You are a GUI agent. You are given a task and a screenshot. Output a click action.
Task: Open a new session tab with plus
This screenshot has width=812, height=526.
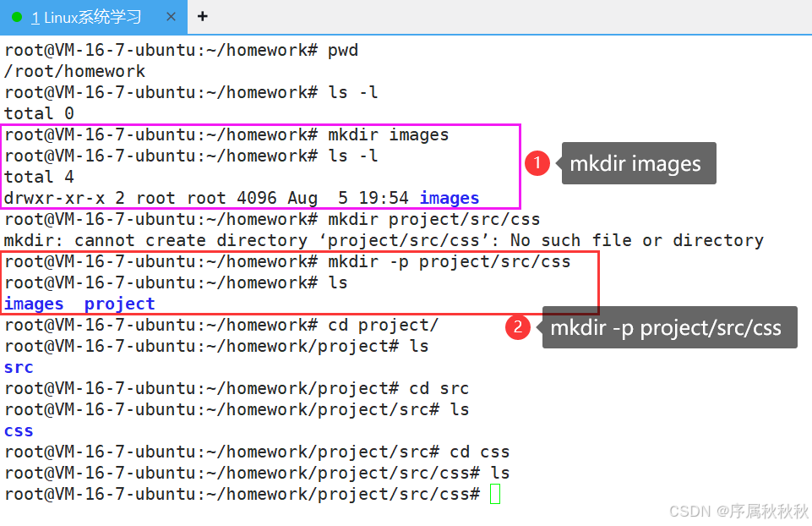tap(203, 17)
